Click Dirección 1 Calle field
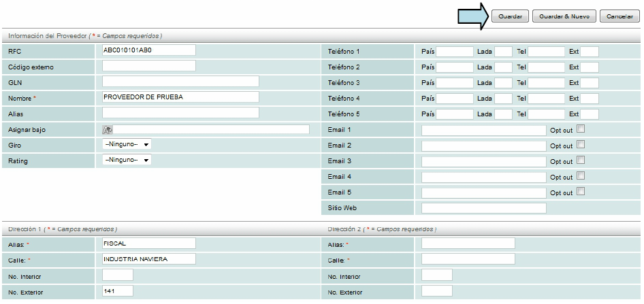Viewport: 644px width, 304px height. pos(148,259)
